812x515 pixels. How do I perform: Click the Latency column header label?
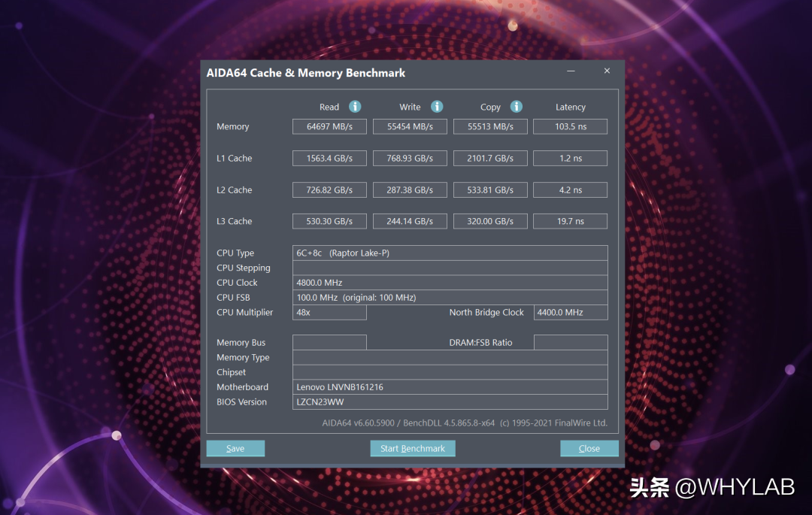point(571,108)
